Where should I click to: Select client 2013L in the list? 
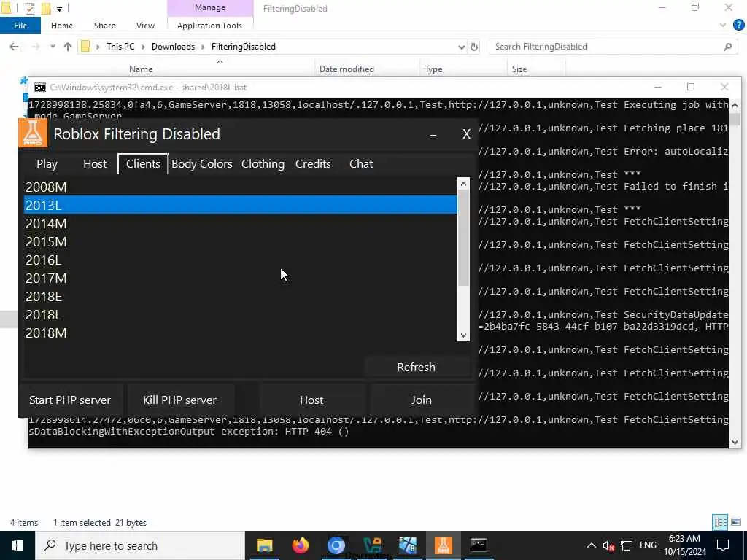pos(241,205)
